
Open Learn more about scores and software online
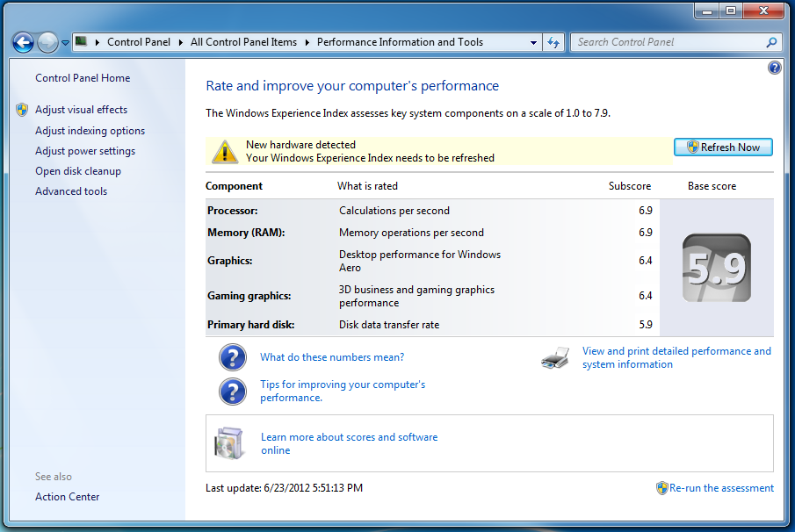[349, 443]
